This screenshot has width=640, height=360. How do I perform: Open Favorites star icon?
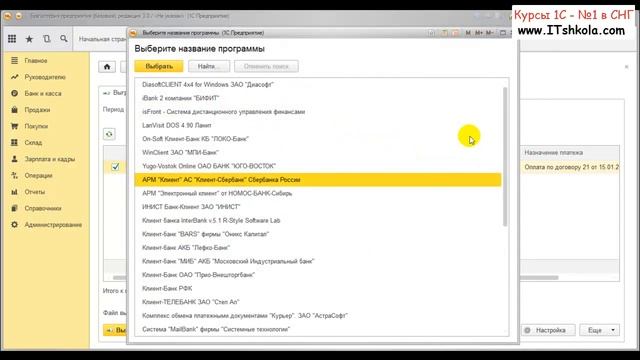(x=29, y=39)
